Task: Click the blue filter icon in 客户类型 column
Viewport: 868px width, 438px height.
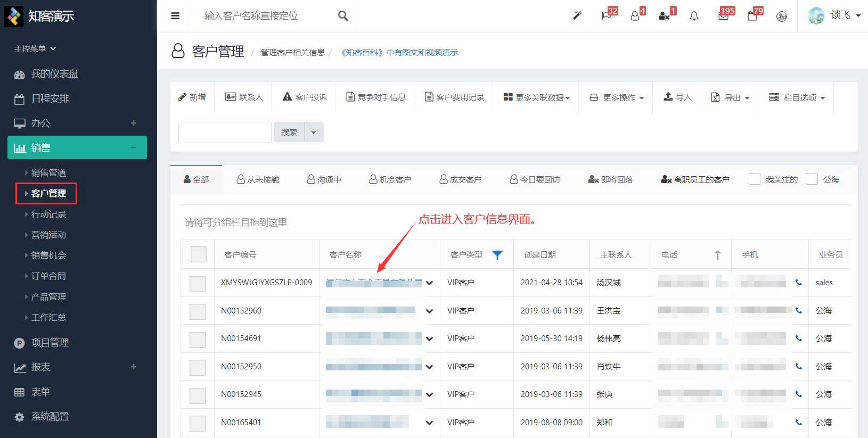Action: click(497, 255)
